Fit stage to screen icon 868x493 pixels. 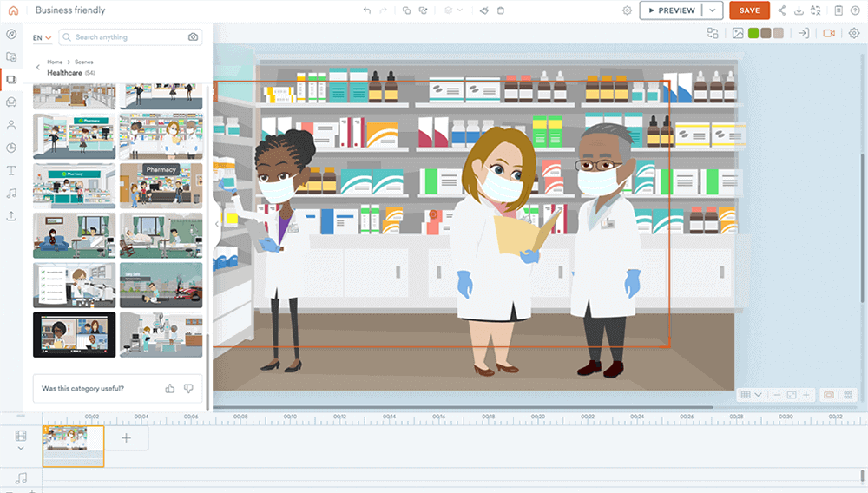click(792, 395)
